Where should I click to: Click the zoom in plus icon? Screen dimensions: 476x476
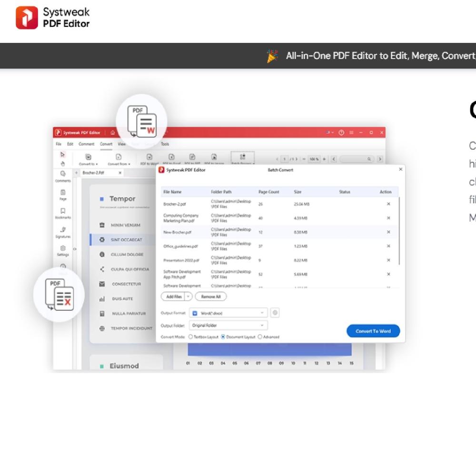click(324, 159)
